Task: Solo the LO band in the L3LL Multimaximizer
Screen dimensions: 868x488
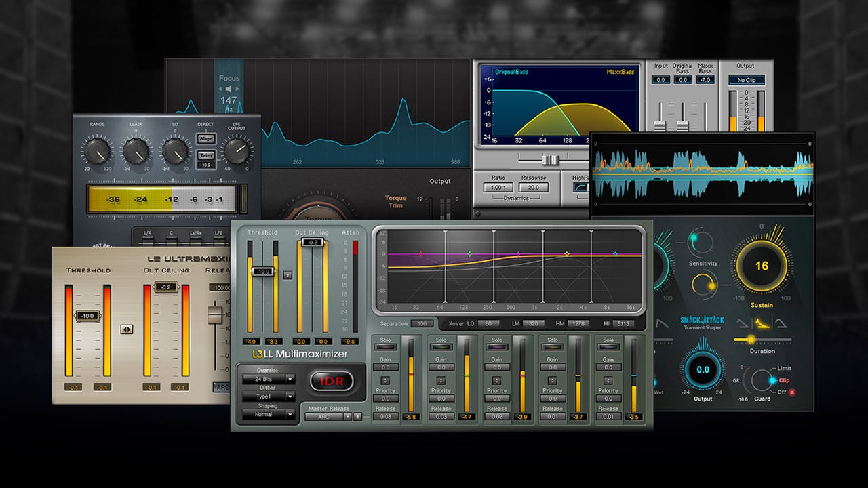Action: pos(385,347)
